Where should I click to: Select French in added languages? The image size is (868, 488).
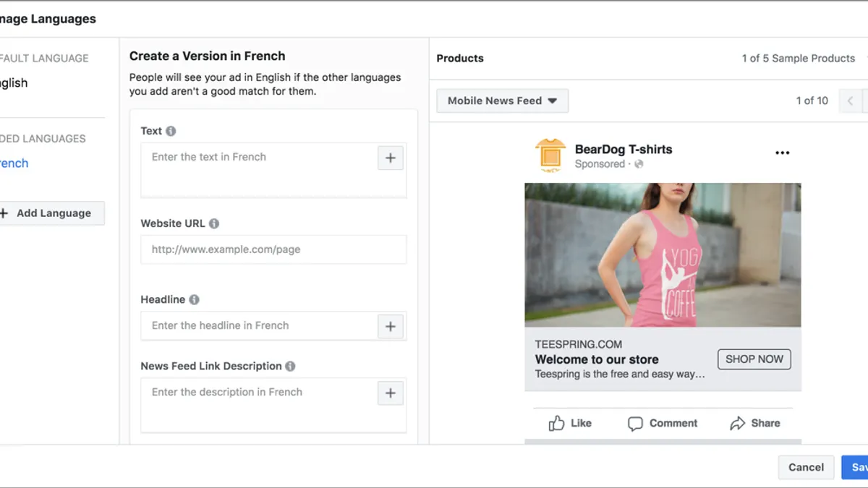point(14,163)
